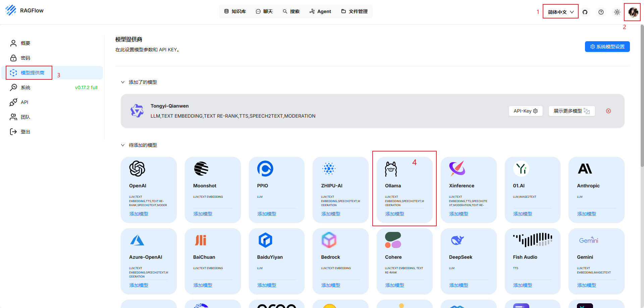644x308 pixels.
Task: Switch to the Agent tab
Action: point(320,11)
